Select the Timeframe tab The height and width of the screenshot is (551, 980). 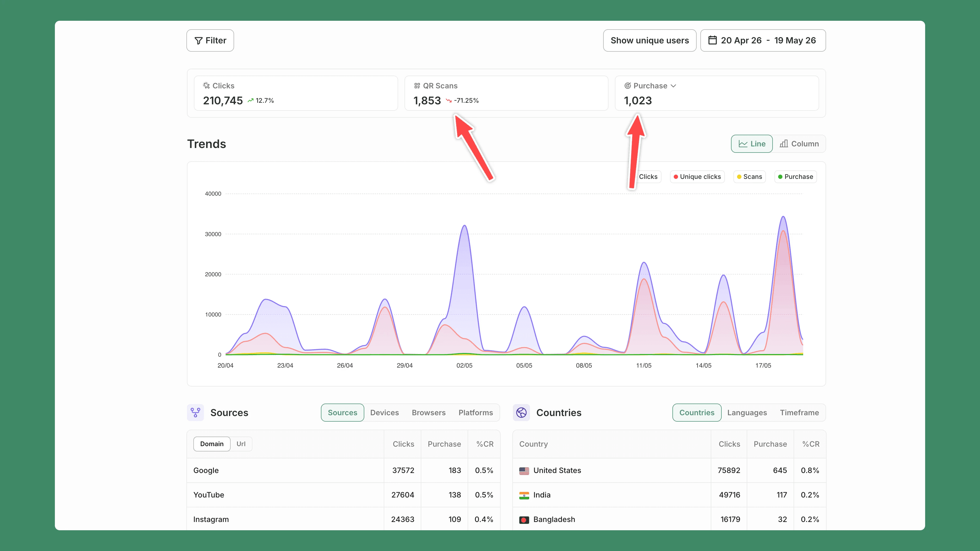click(799, 413)
